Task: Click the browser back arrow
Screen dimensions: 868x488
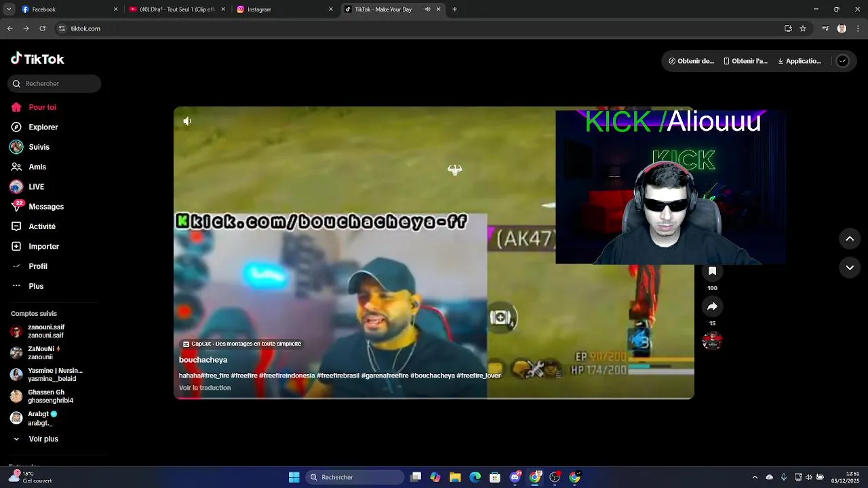Action: (9, 28)
